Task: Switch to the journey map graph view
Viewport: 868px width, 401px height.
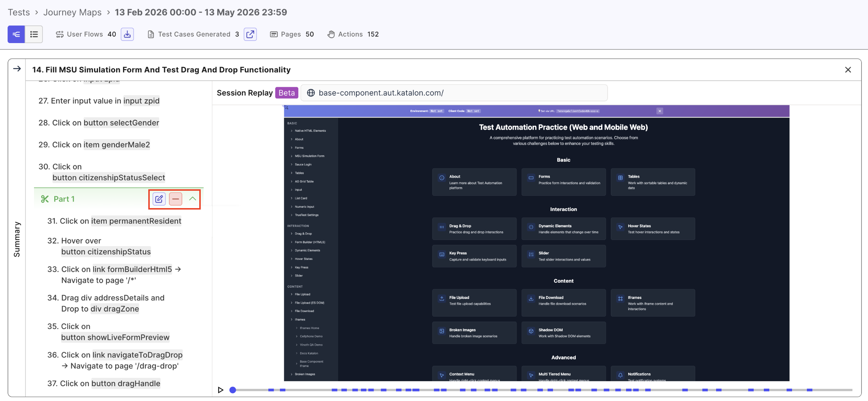Action: tap(16, 34)
